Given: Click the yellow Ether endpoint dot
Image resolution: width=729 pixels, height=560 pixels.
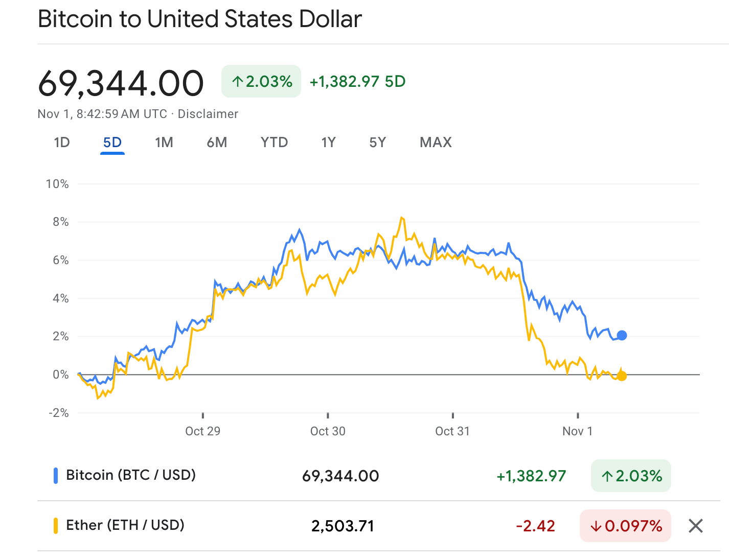Looking at the screenshot, I should (622, 376).
